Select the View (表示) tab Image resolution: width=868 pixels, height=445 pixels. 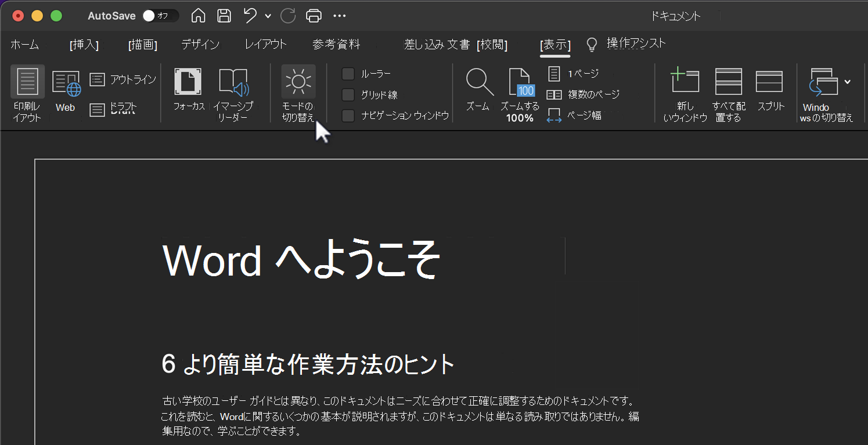pos(555,45)
